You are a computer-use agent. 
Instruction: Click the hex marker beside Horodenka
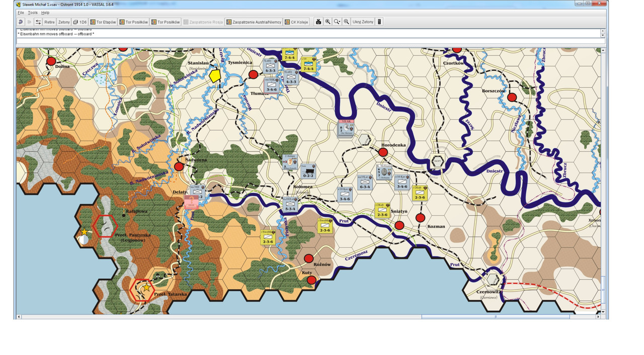point(364,140)
